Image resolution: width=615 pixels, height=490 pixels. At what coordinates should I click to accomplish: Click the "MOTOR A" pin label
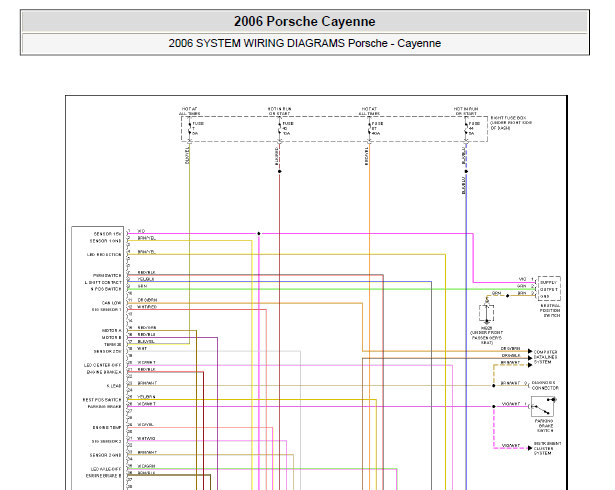[111, 331]
